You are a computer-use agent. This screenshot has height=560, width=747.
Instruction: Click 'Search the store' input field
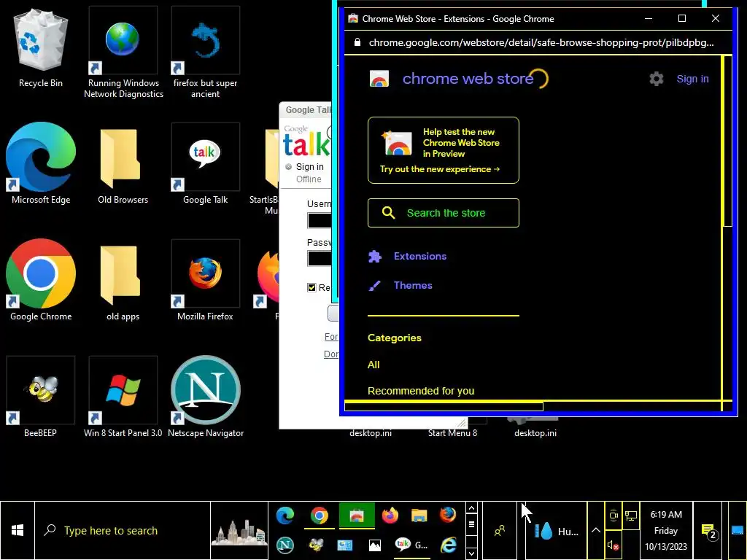(x=443, y=213)
